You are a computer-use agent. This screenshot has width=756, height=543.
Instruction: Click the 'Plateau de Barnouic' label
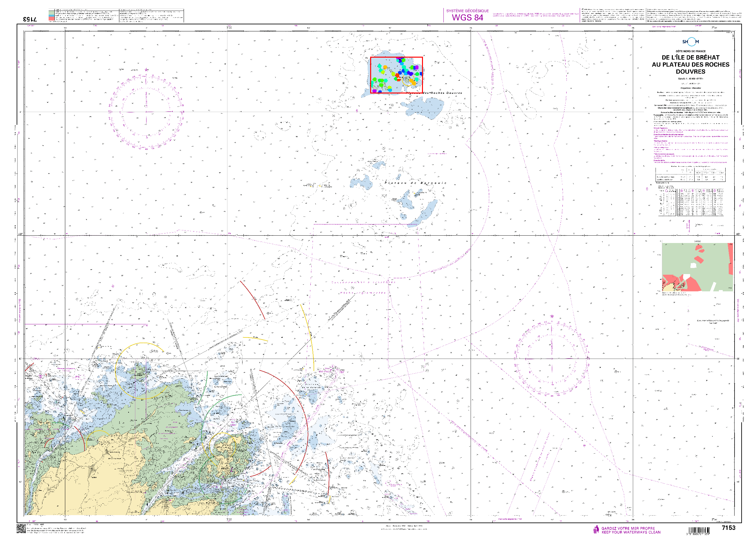[415, 183]
